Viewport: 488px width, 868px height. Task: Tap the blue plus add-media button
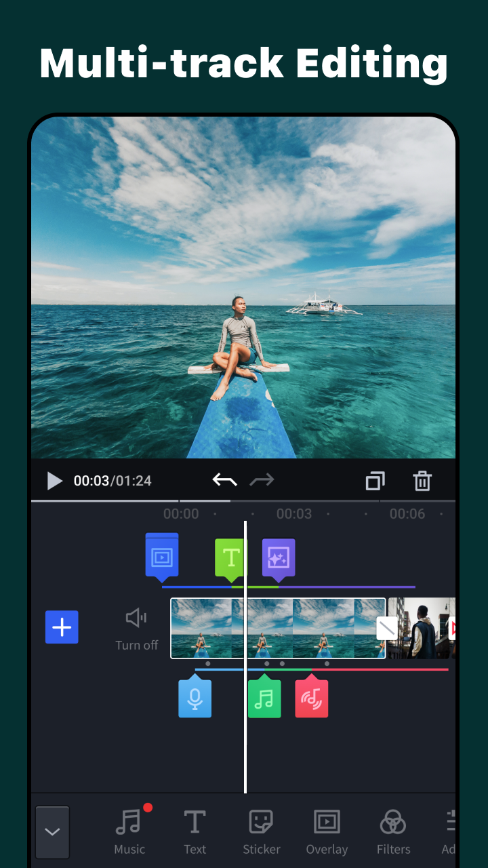pyautogui.click(x=62, y=627)
